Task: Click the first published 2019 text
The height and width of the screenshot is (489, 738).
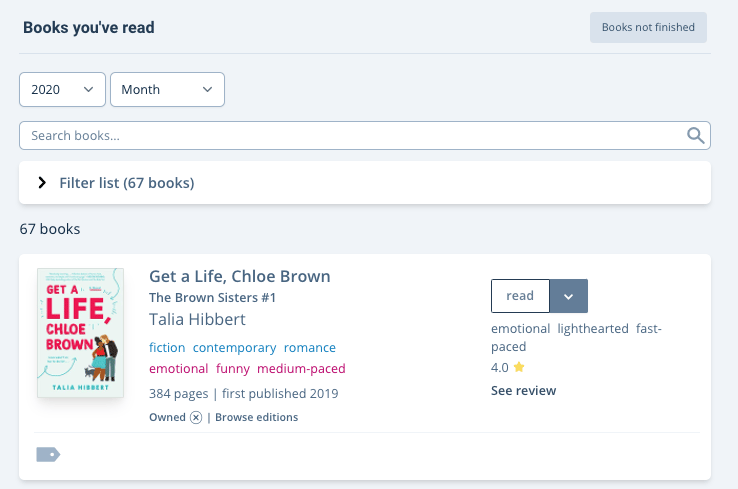Action: (280, 393)
